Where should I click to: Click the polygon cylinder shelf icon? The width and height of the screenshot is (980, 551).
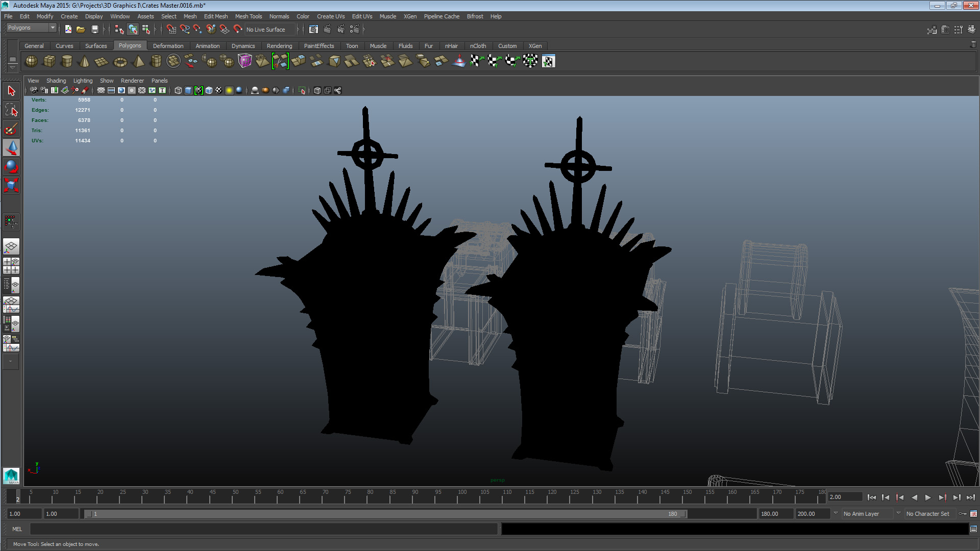(66, 61)
